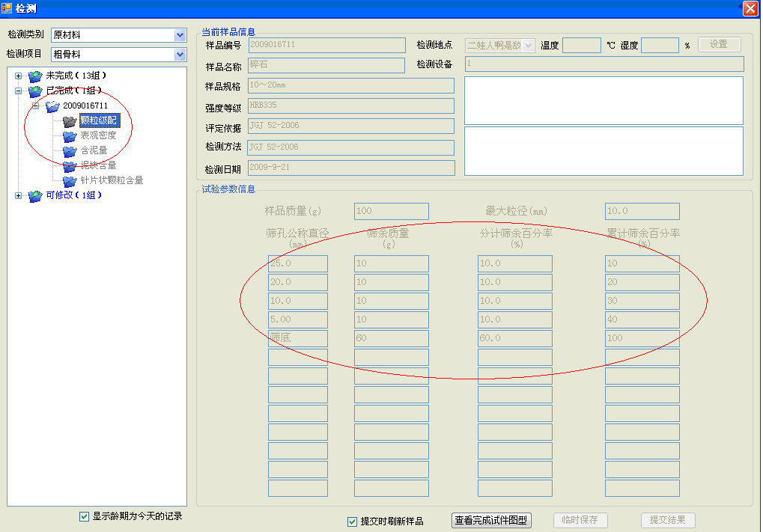Image resolution: width=763 pixels, height=532 pixels.
Task: Expand the 可修改 tree node
Action: [18, 196]
